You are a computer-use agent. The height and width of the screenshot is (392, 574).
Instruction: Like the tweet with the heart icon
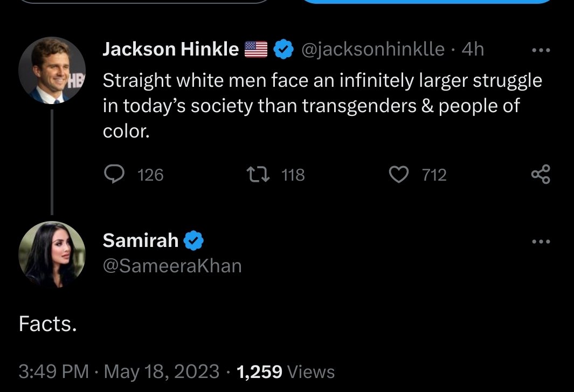pos(399,175)
